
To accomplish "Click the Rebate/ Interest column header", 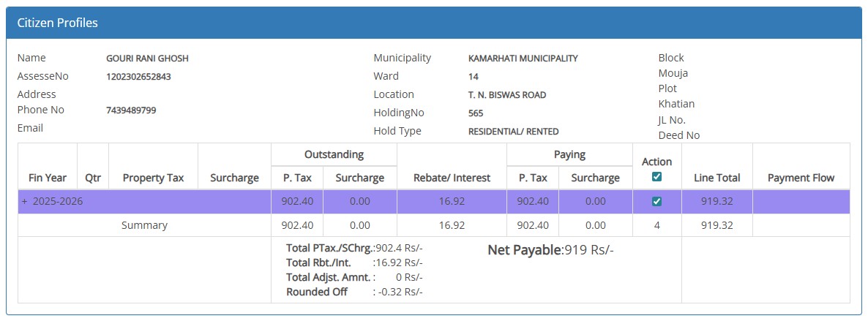I will click(452, 178).
